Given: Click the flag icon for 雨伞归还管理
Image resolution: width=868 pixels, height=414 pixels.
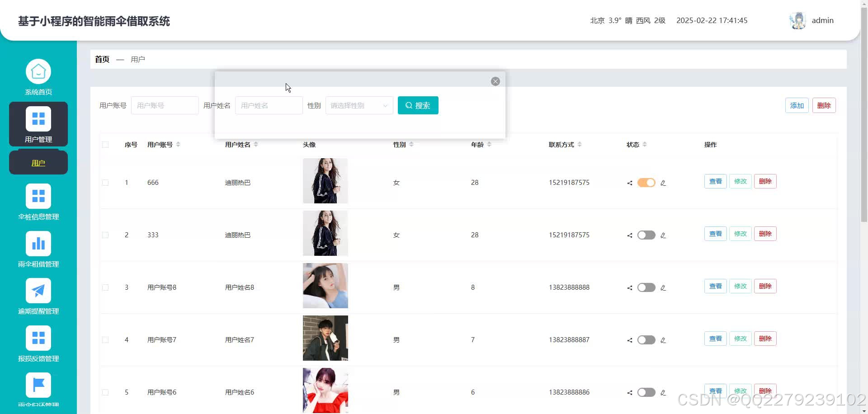Looking at the screenshot, I should [x=38, y=386].
